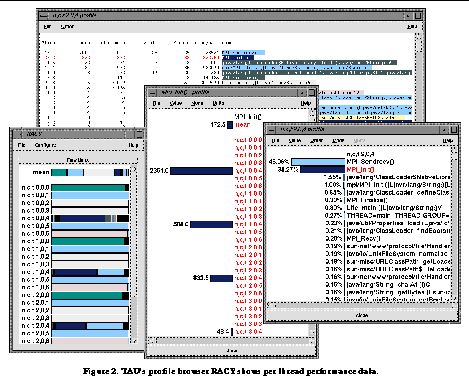Open Help menu in the RACY window
This screenshot has width=469, height=379.
click(x=133, y=145)
